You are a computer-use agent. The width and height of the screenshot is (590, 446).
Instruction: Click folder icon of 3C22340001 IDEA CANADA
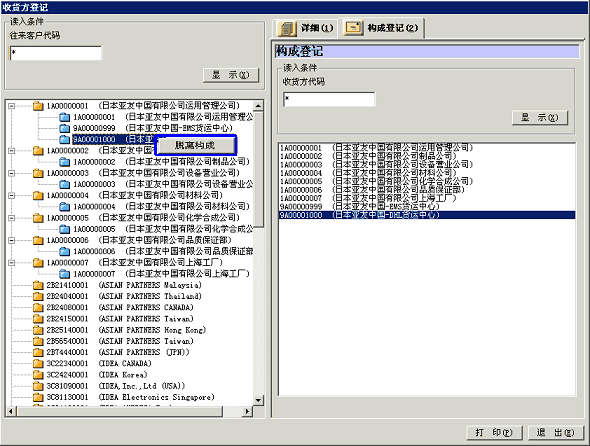point(38,363)
